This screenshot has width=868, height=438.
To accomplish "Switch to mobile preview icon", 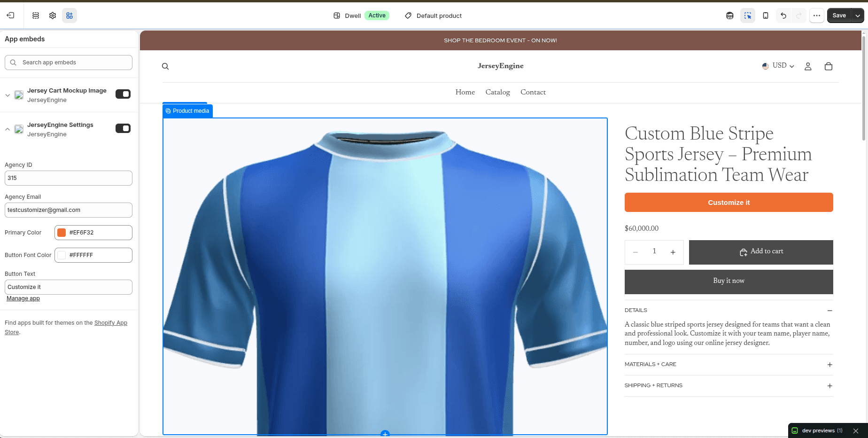I will (766, 16).
